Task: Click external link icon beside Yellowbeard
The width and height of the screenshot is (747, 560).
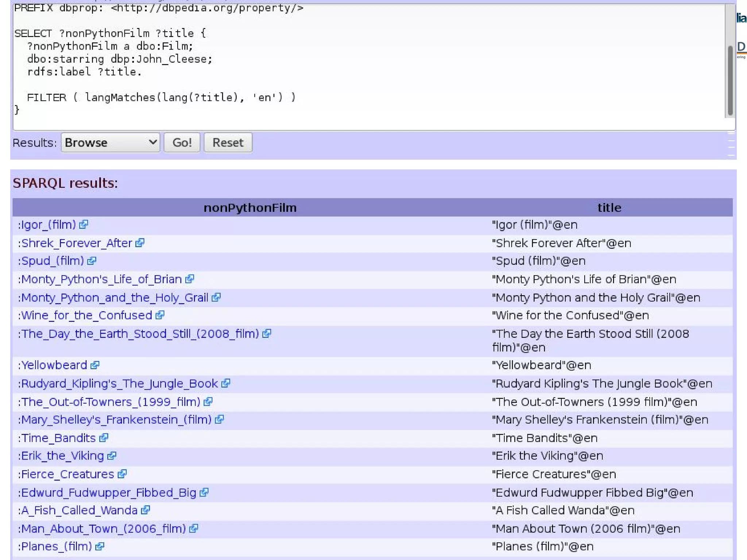Action: (x=95, y=365)
